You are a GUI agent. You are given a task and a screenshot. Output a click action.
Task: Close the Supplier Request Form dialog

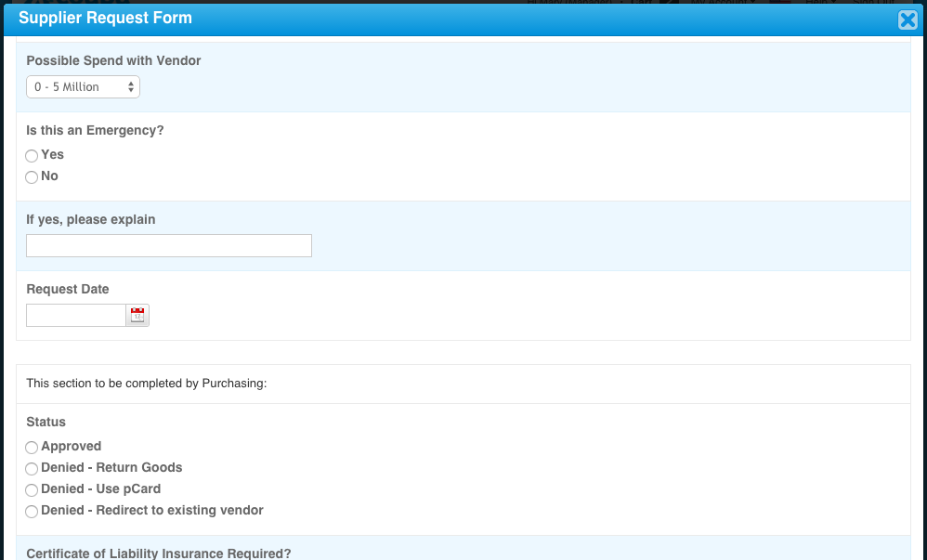(x=907, y=20)
